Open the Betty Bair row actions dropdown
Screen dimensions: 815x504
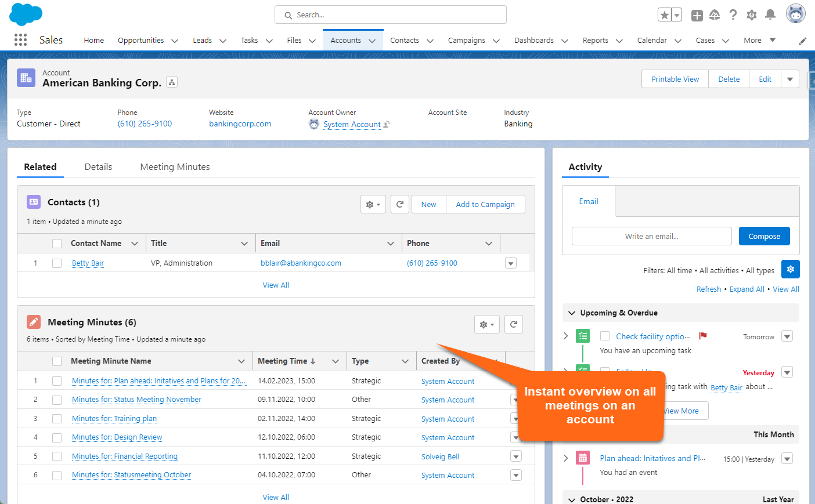511,263
